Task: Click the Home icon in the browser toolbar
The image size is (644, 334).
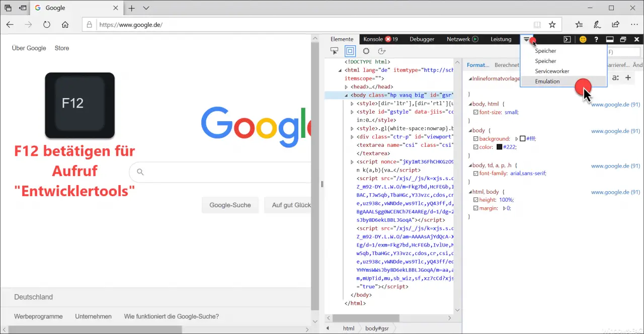Action: 65,25
